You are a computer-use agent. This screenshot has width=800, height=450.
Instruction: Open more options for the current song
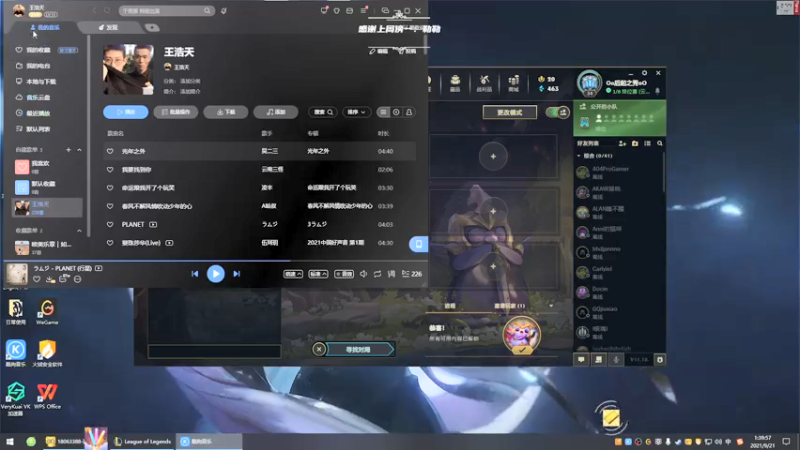(x=78, y=279)
